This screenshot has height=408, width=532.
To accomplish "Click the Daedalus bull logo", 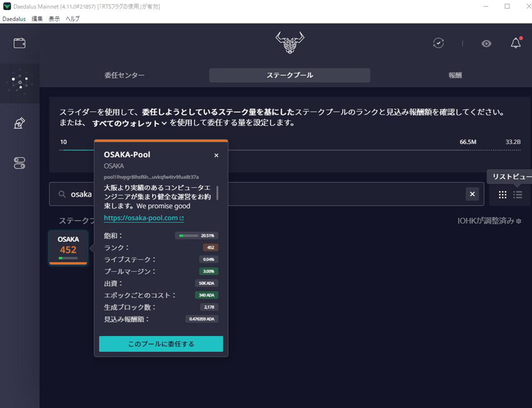I will [290, 43].
